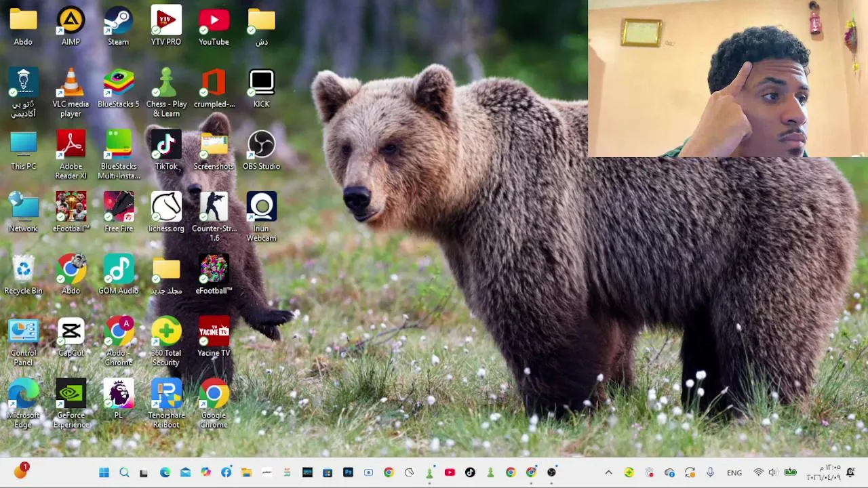The image size is (868, 488).
Task: Launch Photoshop from the taskbar
Action: (348, 472)
